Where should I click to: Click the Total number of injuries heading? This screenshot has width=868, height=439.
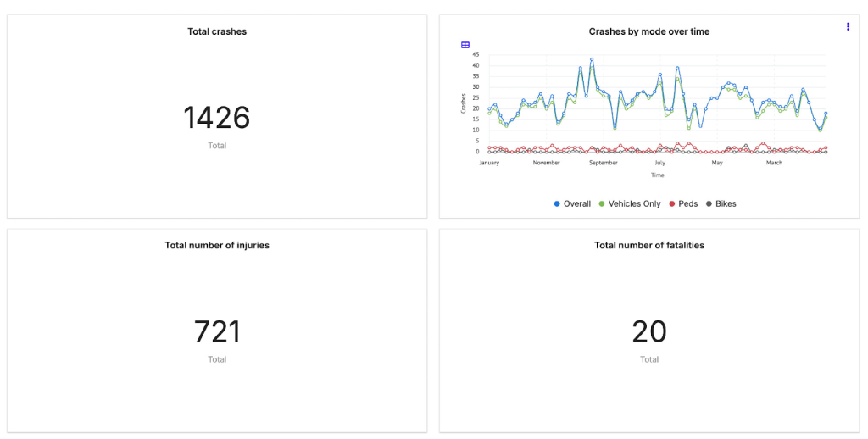217,245
